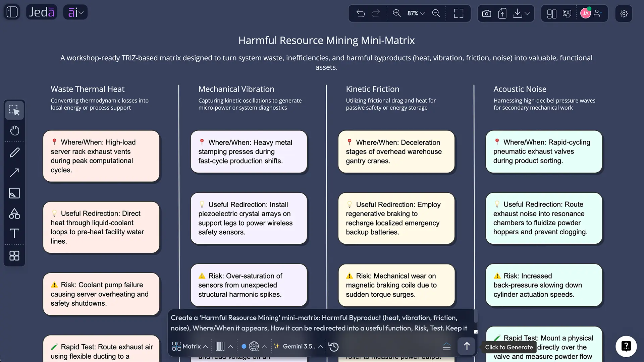The image size is (644, 362).
Task: Select the Acoustic Noise column header
Action: point(520,89)
